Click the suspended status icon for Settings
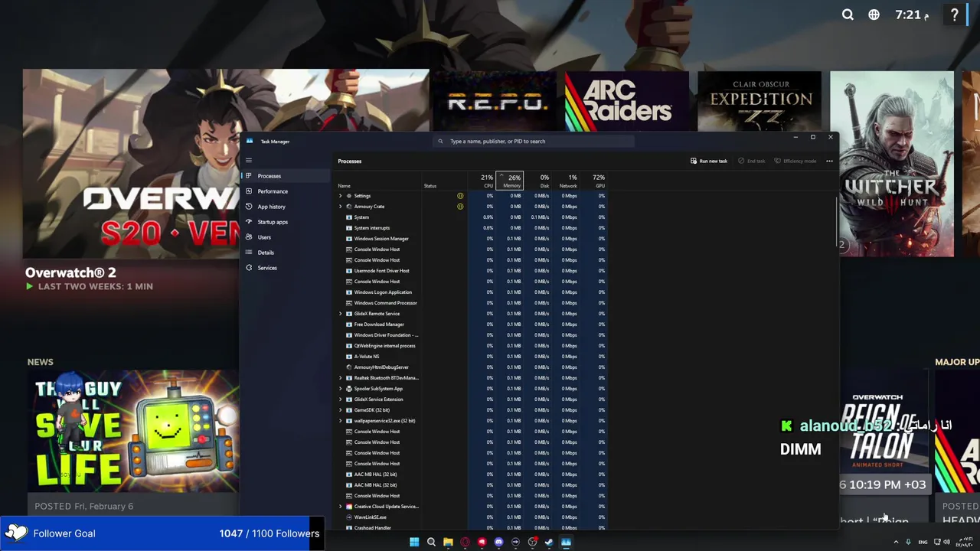980x551 pixels. pyautogui.click(x=460, y=196)
